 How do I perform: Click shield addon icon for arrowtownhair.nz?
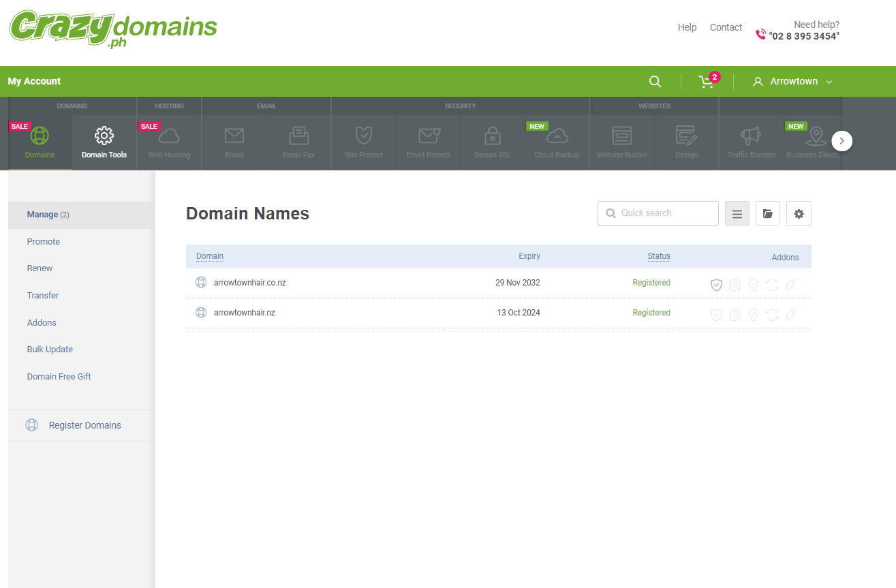click(x=716, y=315)
